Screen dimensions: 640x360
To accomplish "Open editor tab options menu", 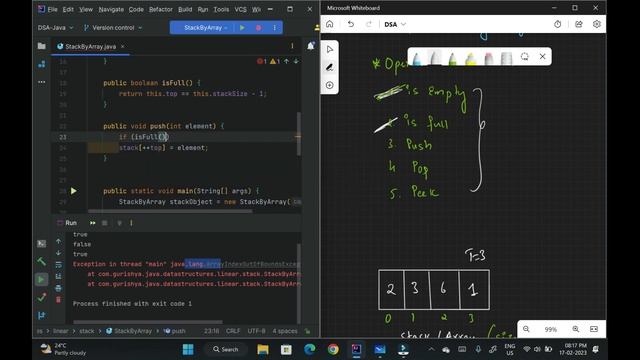I will pos(292,46).
